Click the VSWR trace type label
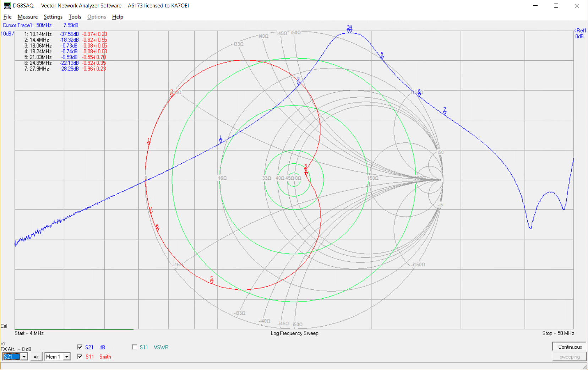 click(x=161, y=347)
